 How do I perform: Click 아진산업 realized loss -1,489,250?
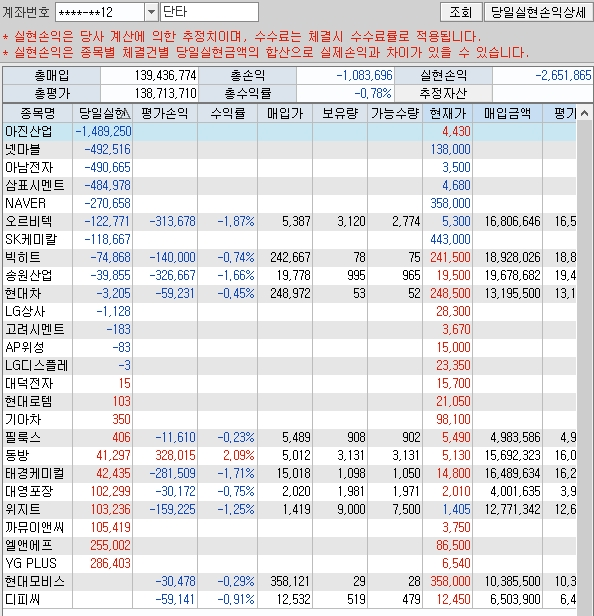click(103, 132)
